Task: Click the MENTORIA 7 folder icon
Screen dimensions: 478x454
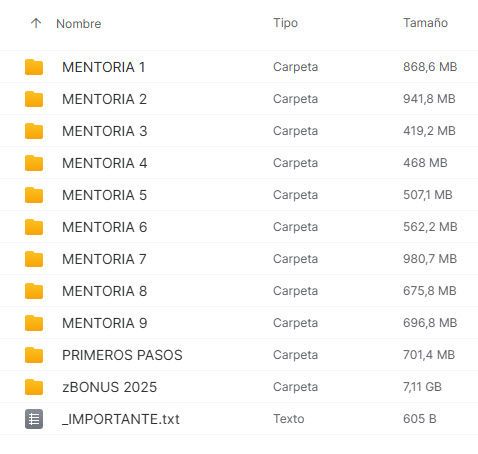Action: click(x=34, y=259)
